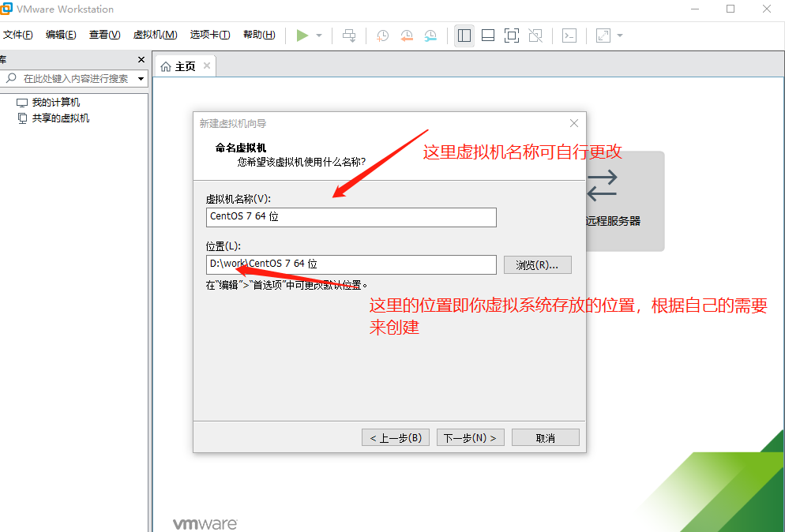
Task: Open the power options dropdown arrow
Action: tap(319, 36)
